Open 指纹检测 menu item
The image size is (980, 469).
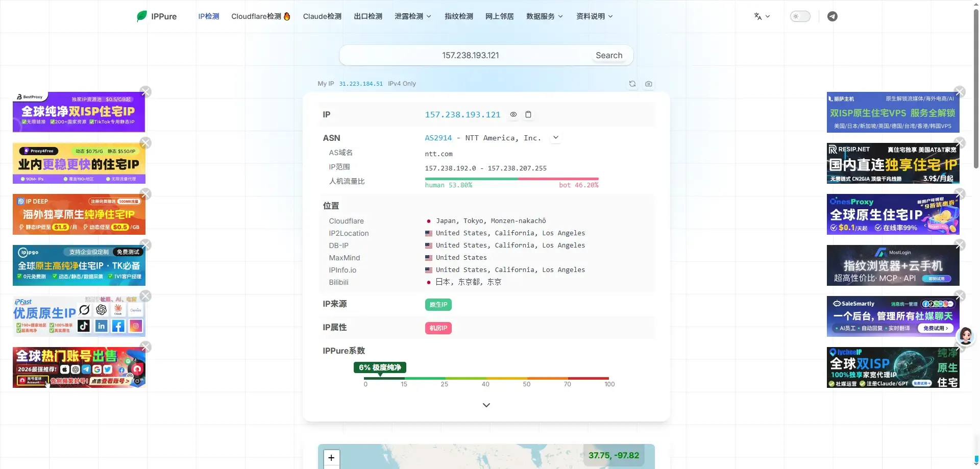pyautogui.click(x=459, y=16)
